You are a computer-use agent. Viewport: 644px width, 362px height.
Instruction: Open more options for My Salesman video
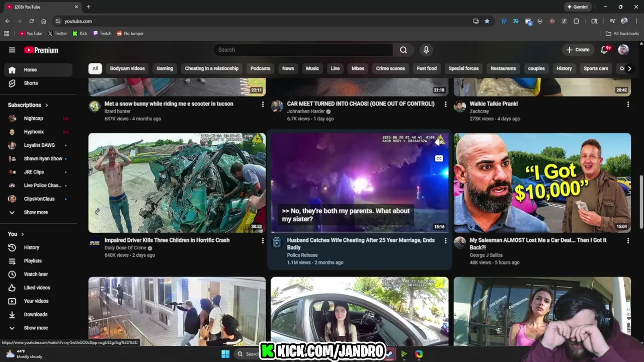(x=628, y=241)
